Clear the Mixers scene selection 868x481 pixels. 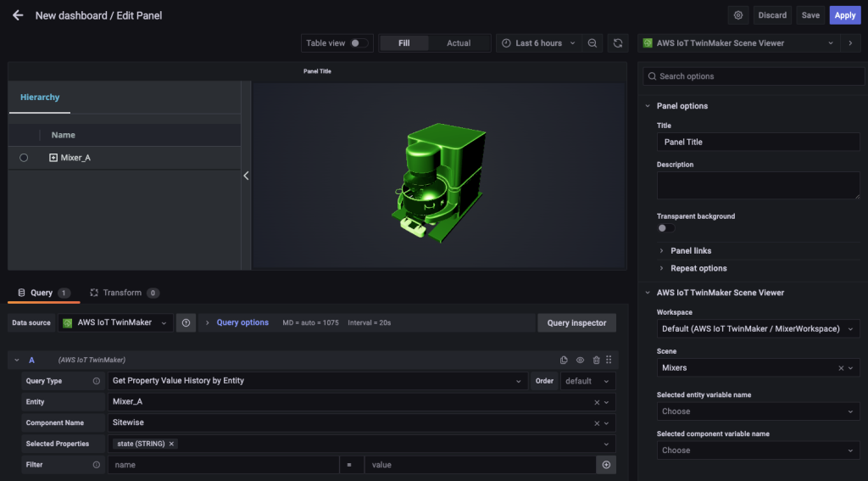click(841, 368)
